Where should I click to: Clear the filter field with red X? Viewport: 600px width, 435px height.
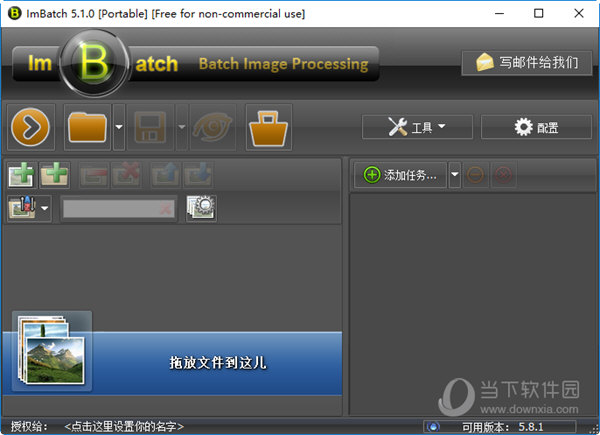[166, 209]
